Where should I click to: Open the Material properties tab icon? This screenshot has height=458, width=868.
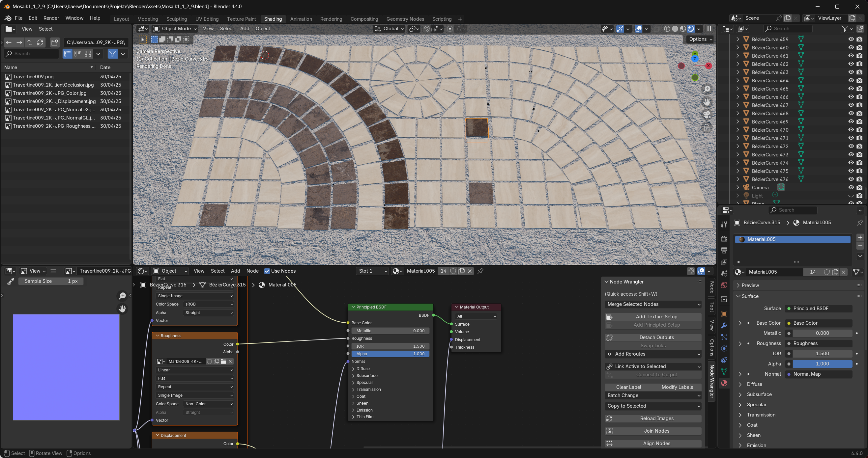click(724, 383)
